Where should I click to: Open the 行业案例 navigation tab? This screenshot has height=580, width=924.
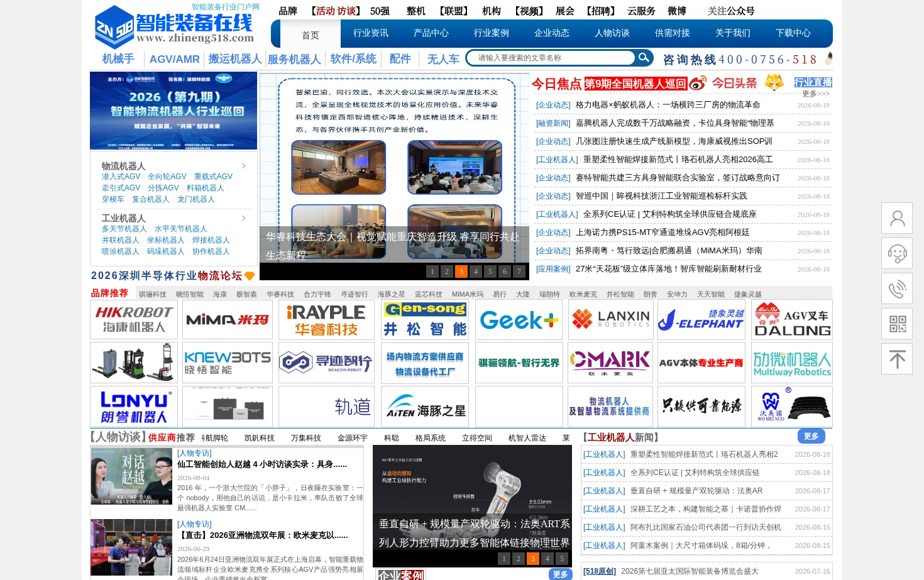[492, 33]
